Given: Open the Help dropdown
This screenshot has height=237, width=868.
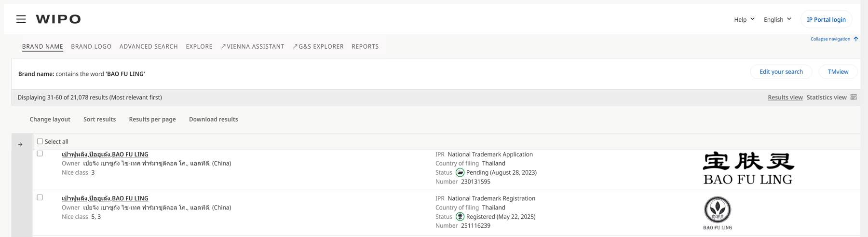Looking at the screenshot, I should click(744, 19).
